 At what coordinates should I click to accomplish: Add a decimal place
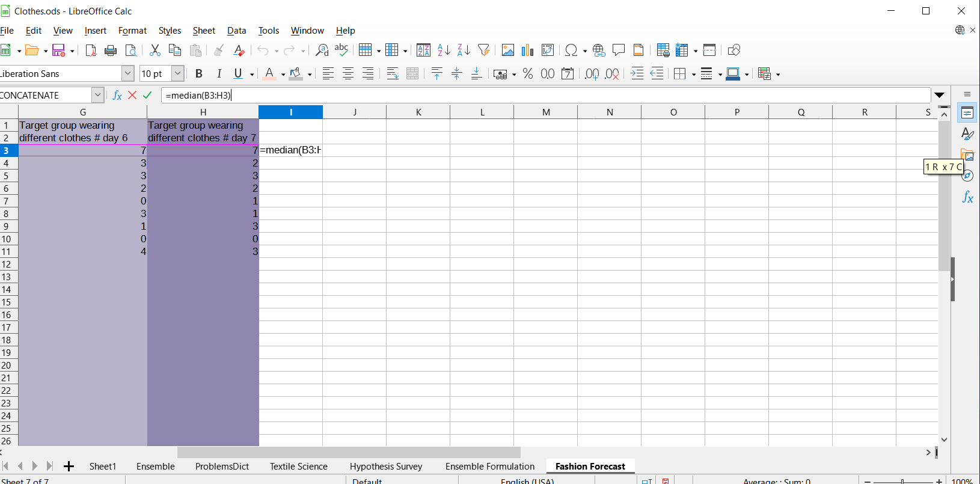(x=592, y=74)
